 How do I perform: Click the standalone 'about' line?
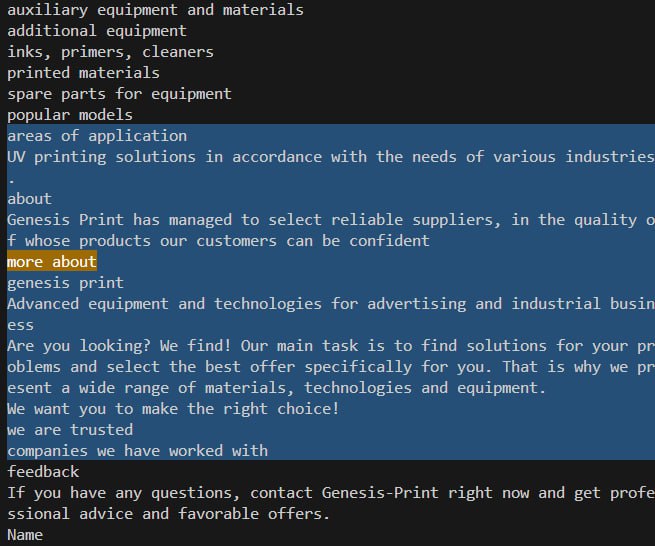[30, 199]
